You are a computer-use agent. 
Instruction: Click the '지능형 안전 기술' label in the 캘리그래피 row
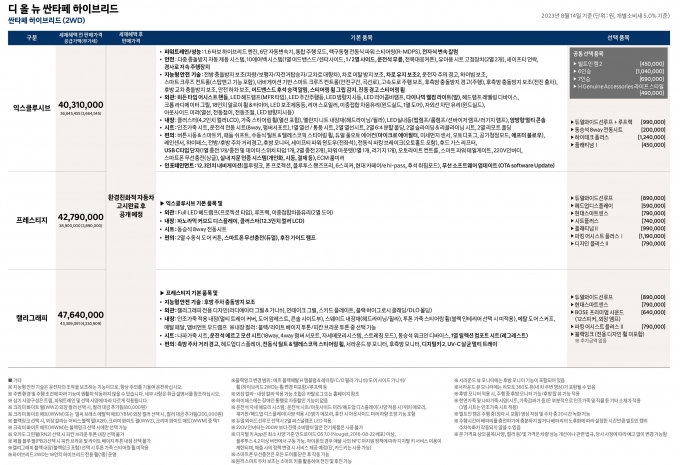[x=183, y=301]
